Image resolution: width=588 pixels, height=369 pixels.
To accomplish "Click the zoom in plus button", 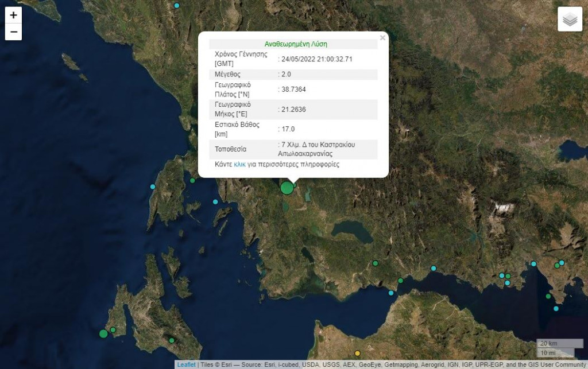I will pos(14,15).
